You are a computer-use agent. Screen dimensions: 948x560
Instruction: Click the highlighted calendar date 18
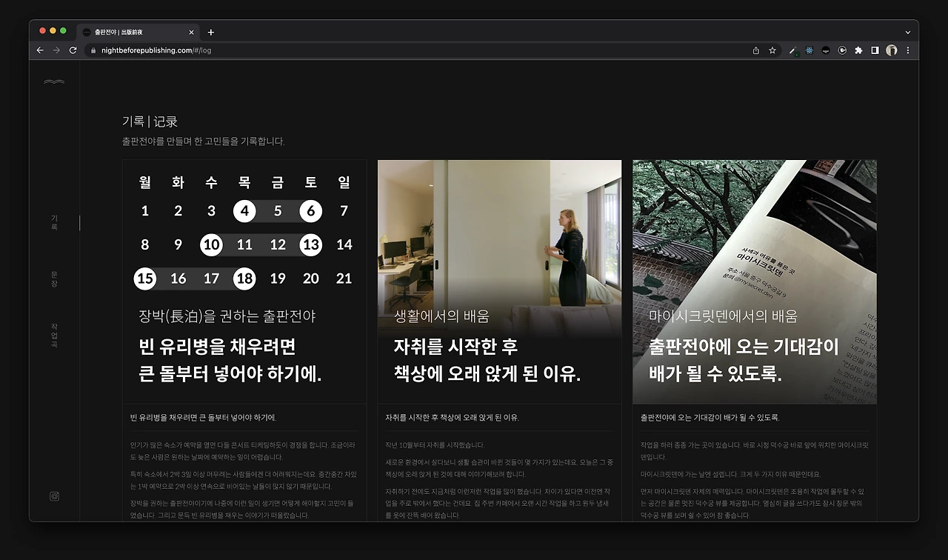(x=244, y=279)
